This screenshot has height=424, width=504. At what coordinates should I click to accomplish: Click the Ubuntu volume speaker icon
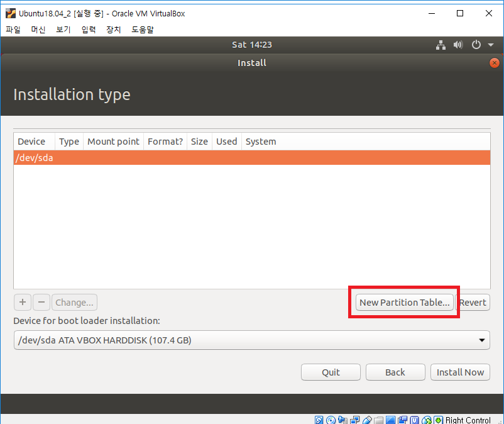458,45
